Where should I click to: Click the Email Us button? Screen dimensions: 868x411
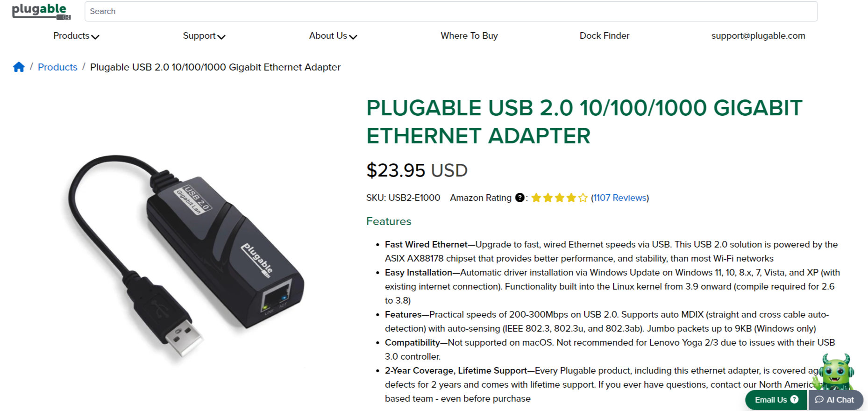[x=776, y=400]
